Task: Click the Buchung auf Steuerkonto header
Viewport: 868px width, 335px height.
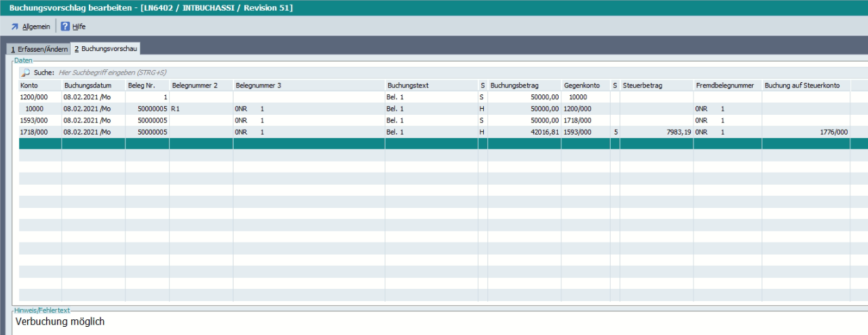Action: (802, 86)
